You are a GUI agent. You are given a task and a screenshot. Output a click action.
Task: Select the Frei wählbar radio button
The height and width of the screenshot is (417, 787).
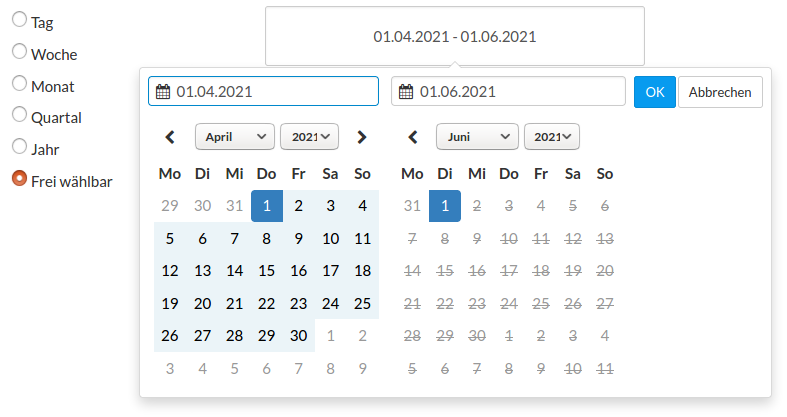pos(20,178)
